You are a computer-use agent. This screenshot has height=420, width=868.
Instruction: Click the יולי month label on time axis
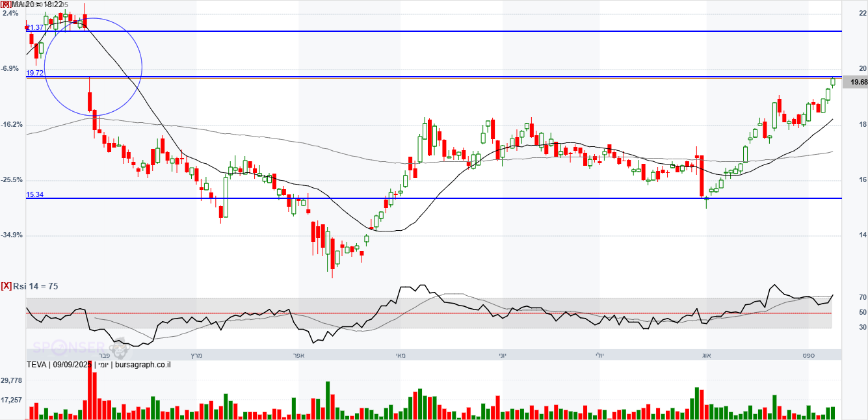pyautogui.click(x=599, y=355)
